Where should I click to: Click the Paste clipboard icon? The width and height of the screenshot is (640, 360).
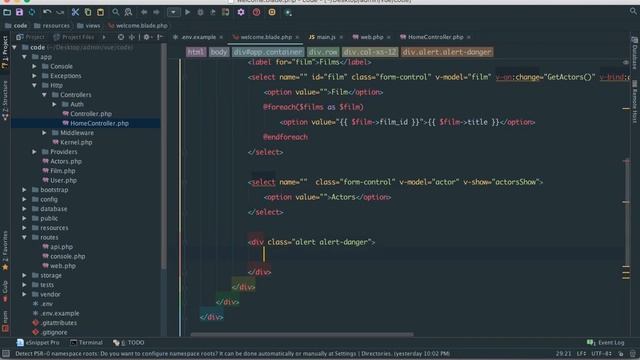[100, 12]
